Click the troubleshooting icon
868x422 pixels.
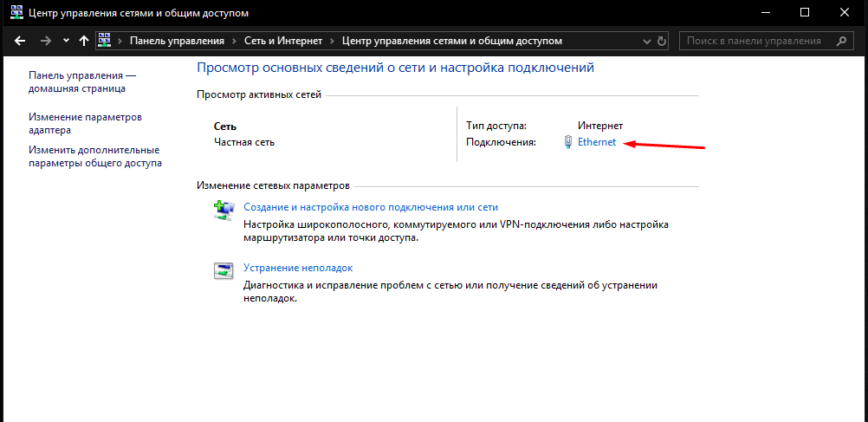point(224,271)
